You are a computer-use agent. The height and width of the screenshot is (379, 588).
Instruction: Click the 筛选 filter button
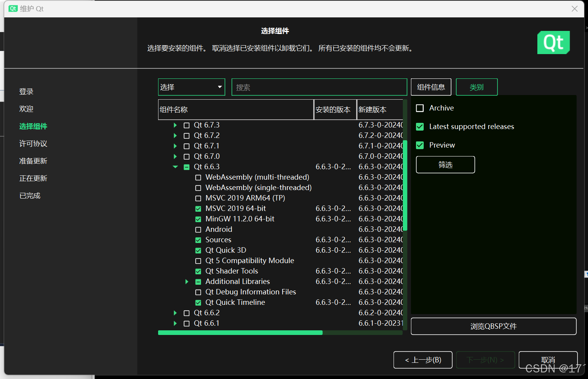(x=445, y=165)
